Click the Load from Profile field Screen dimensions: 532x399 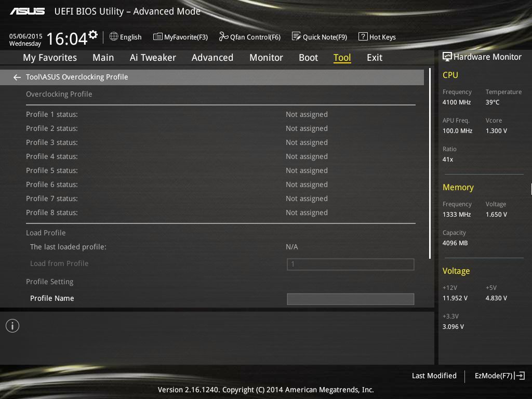pos(351,264)
